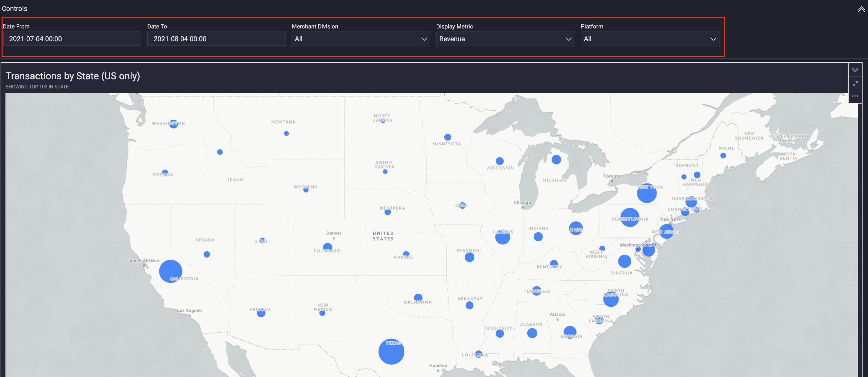Click the Transactions by State title
The width and height of the screenshot is (868, 377).
click(73, 76)
